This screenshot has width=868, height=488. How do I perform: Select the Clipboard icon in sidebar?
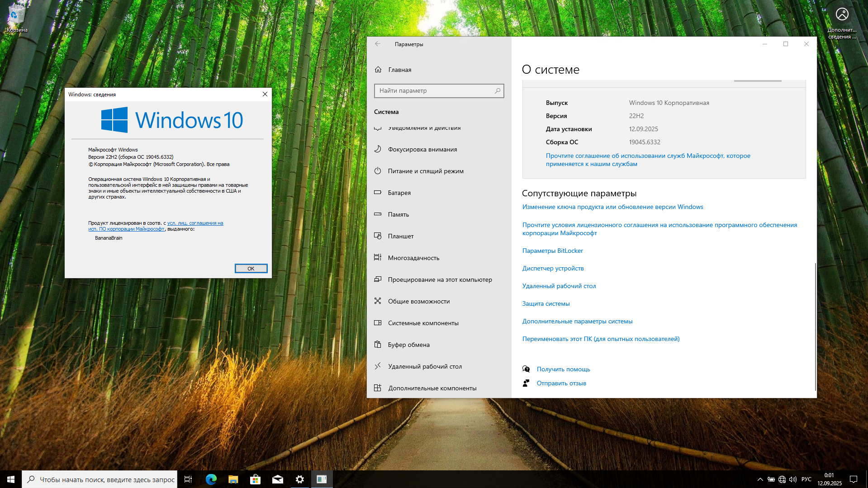(x=378, y=345)
